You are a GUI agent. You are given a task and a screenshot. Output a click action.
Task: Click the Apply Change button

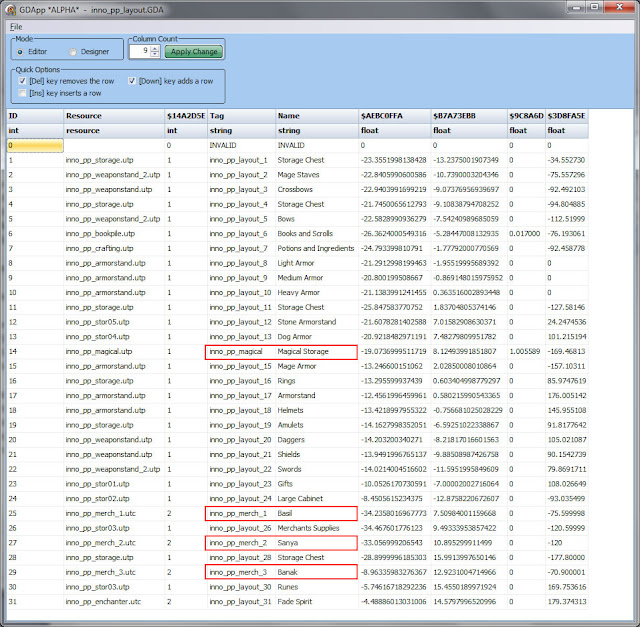194,51
